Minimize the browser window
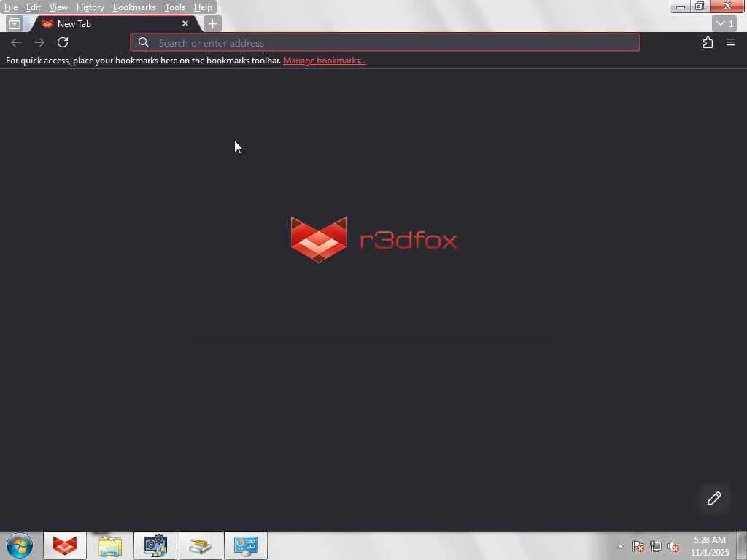Screen dimensions: 747x560 point(681,6)
